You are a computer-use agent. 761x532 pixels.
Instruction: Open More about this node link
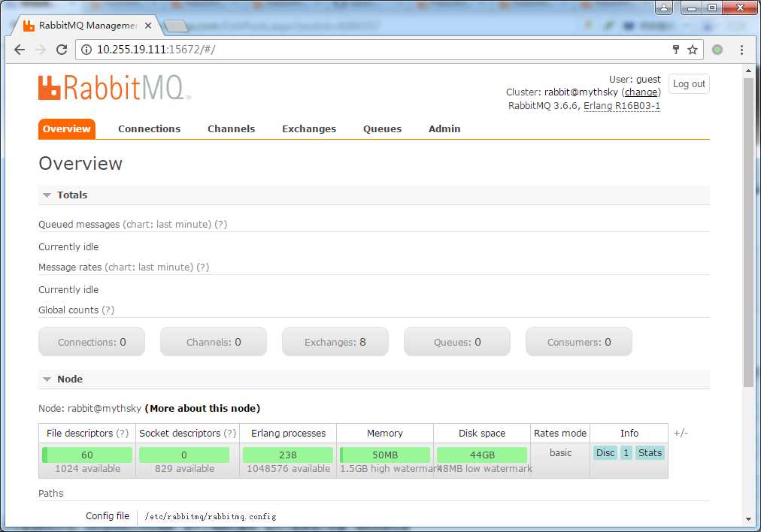[x=202, y=408]
